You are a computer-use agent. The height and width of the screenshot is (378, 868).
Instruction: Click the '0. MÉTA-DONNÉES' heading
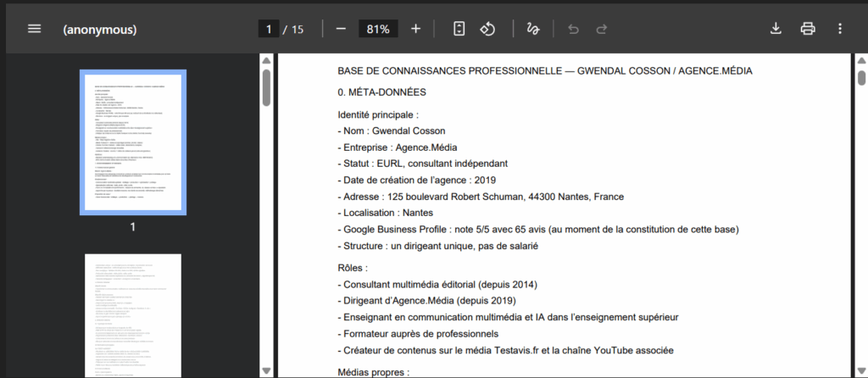[382, 92]
